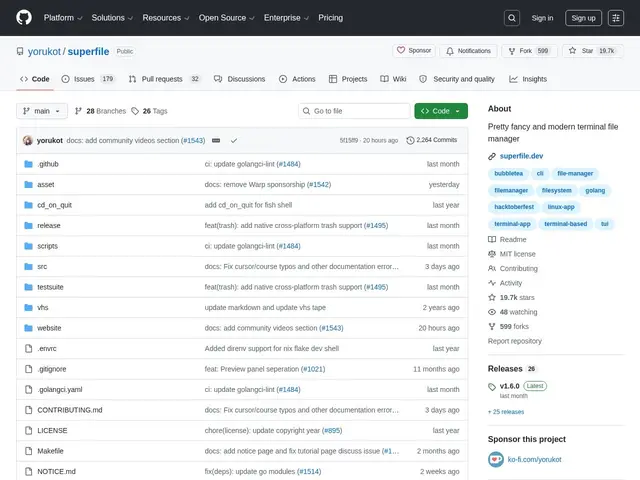The width and height of the screenshot is (640, 480).
Task: Open the Discussions tab
Action: (x=240, y=79)
